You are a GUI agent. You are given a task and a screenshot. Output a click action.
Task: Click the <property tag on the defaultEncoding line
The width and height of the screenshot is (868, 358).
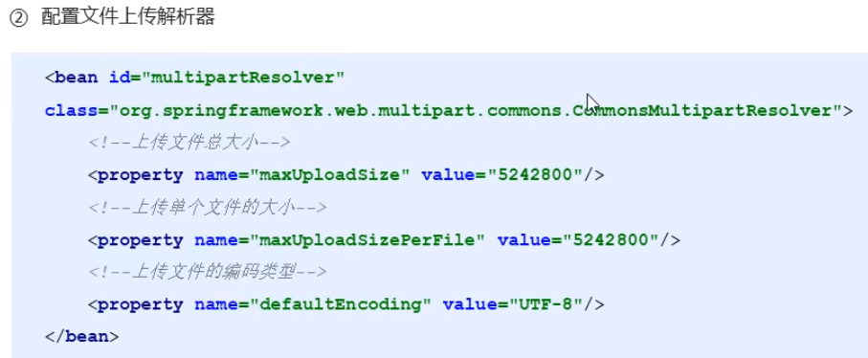click(x=136, y=305)
